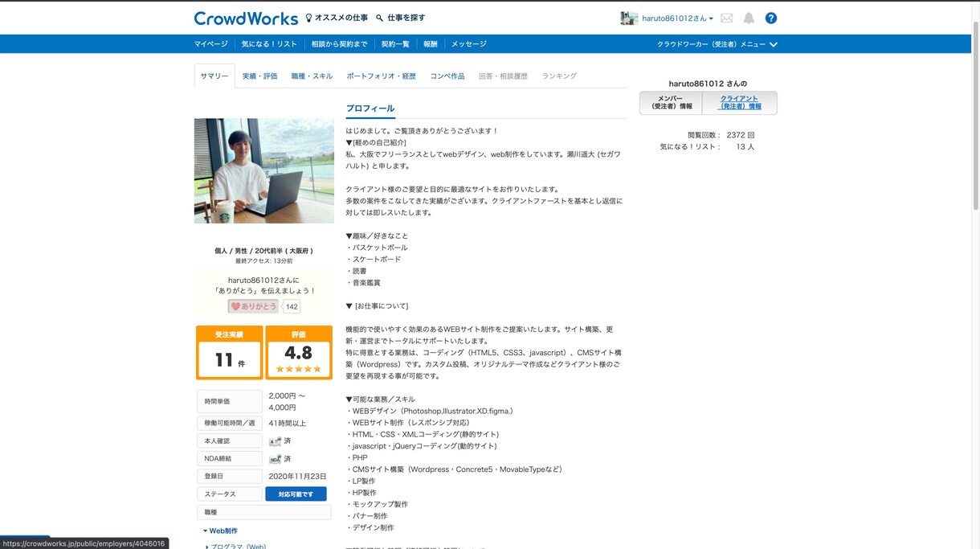980x549 pixels.
Task: Click the 回答・相談履歴 tab
Action: pos(503,76)
